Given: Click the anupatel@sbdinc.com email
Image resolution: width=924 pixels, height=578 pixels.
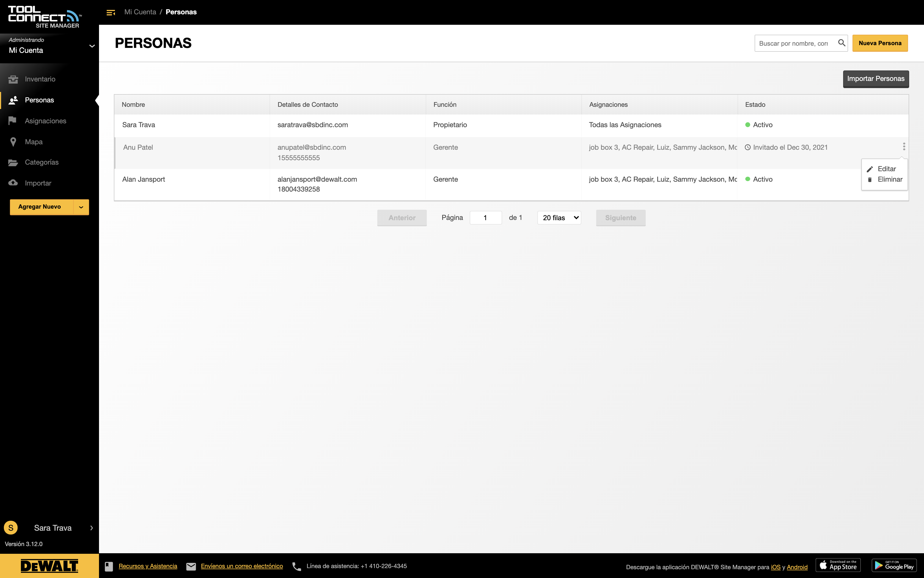Looking at the screenshot, I should (x=312, y=148).
